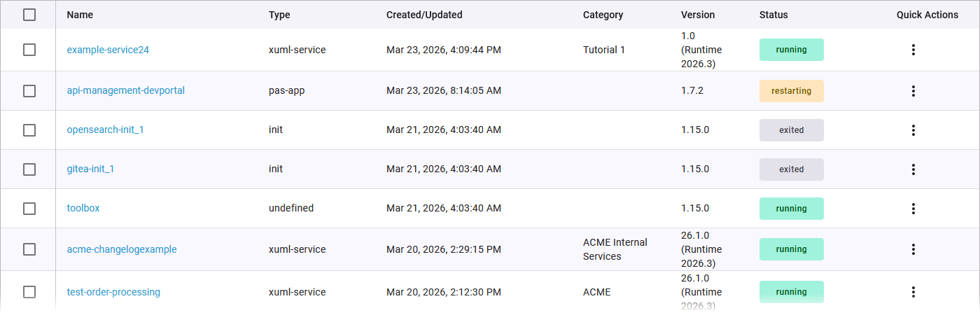
Task: Toggle the select-all checkbox in header
Action: coord(29,15)
